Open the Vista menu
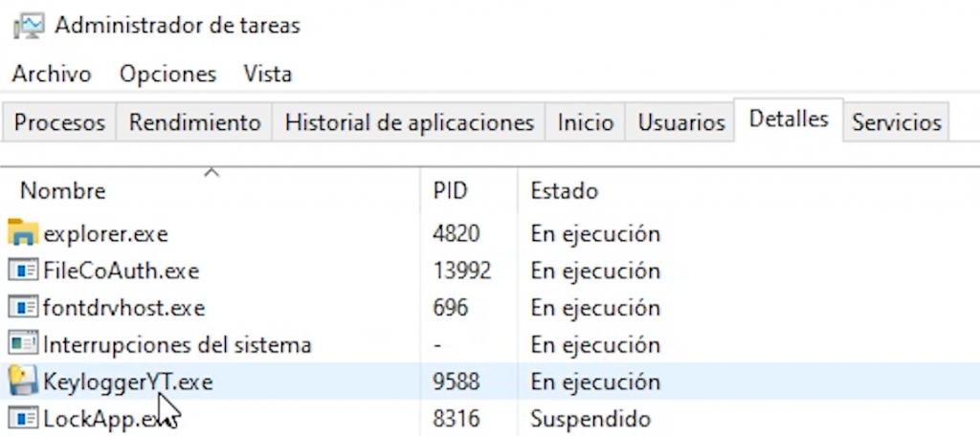This screenshot has width=980, height=436. pyautogui.click(x=268, y=74)
